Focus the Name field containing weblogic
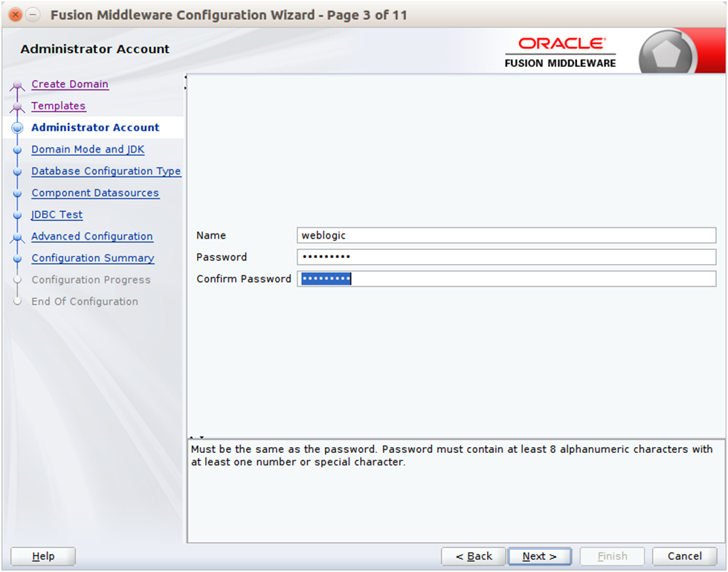The height and width of the screenshot is (572, 728). tap(506, 235)
